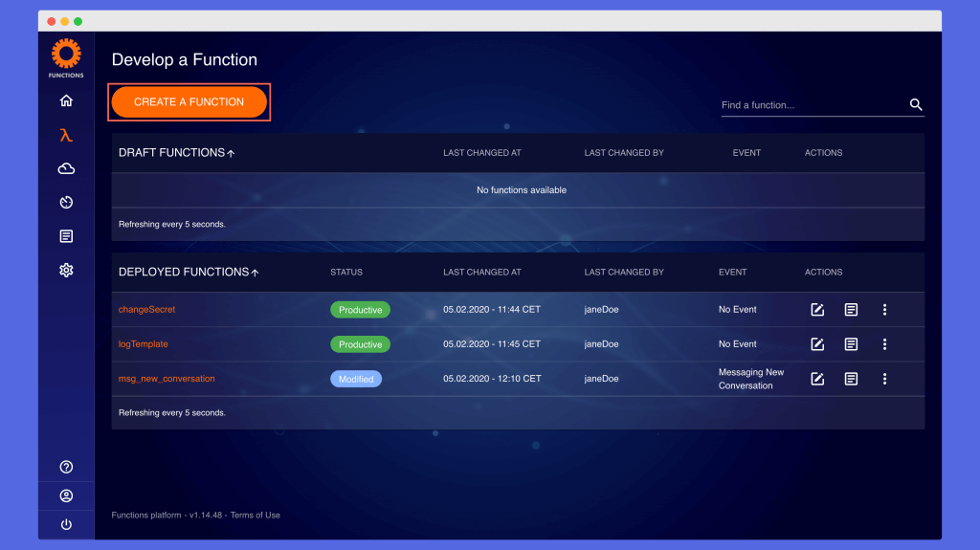Edit the changeSecret function
The width and height of the screenshot is (980, 550).
tap(817, 309)
